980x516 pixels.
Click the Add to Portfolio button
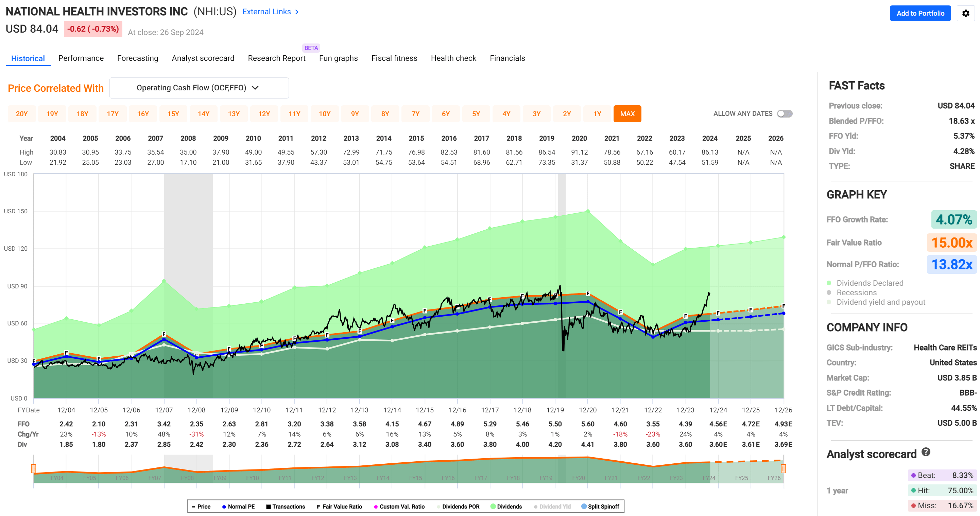click(920, 13)
